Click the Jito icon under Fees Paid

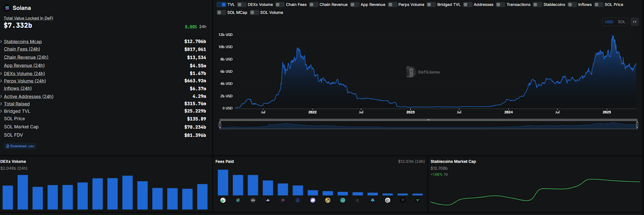point(253,200)
